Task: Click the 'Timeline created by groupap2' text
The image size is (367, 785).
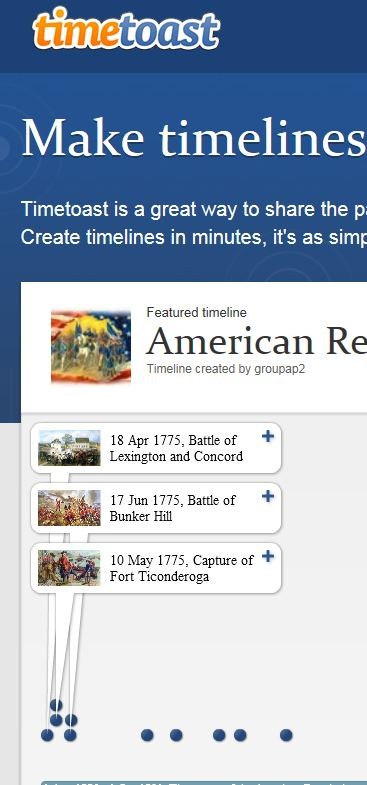Action: pos(226,369)
